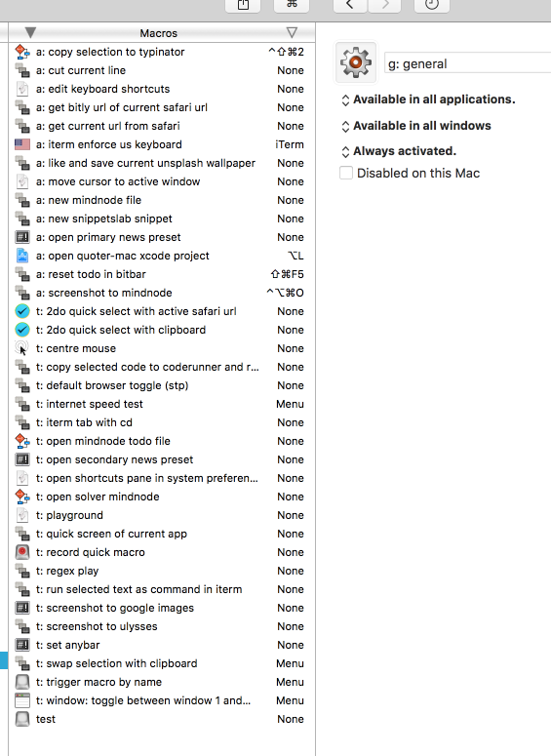Viewport: 551px width, 756px height.
Task: Click window icon of the toggle between window macro
Action: [22, 700]
